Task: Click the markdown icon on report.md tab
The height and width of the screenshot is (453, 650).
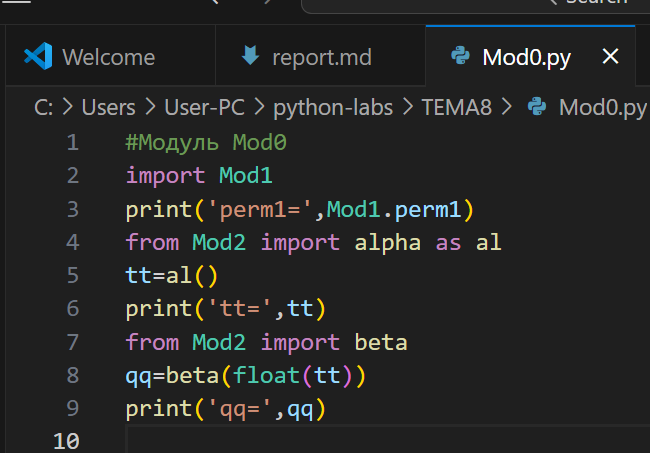Action: [x=250, y=56]
